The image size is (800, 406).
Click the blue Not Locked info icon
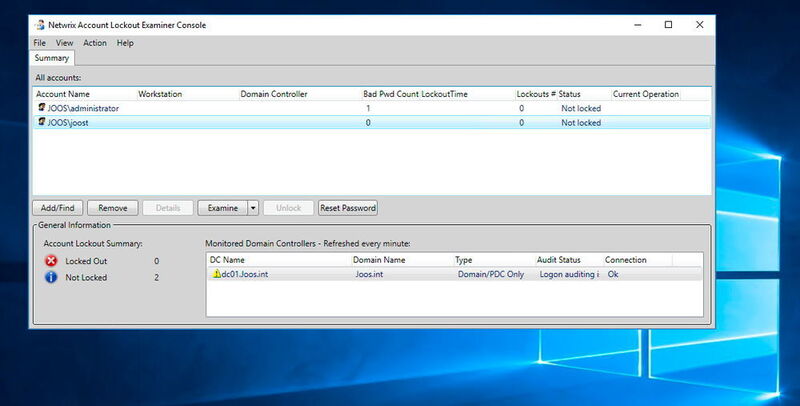[x=51, y=277]
